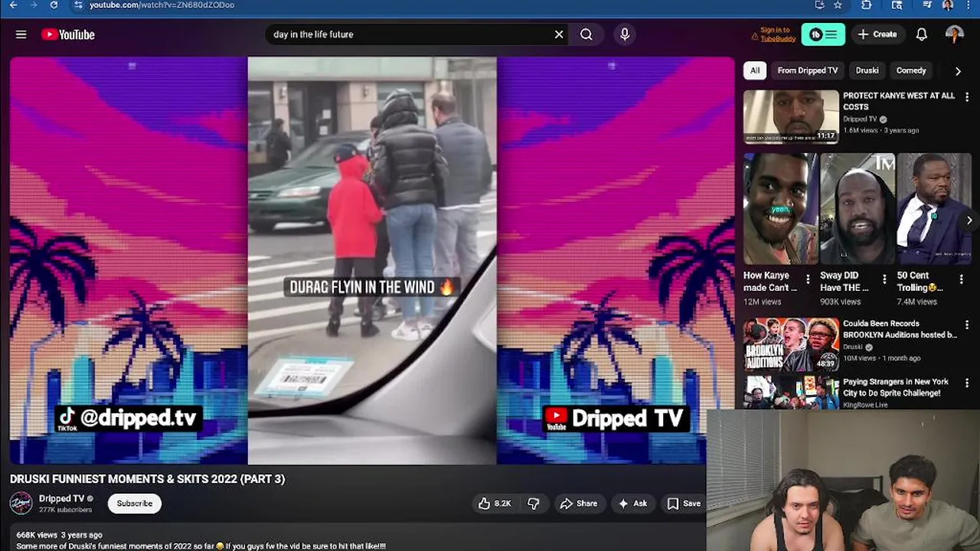Open the KingRowe Live channel name

click(865, 405)
